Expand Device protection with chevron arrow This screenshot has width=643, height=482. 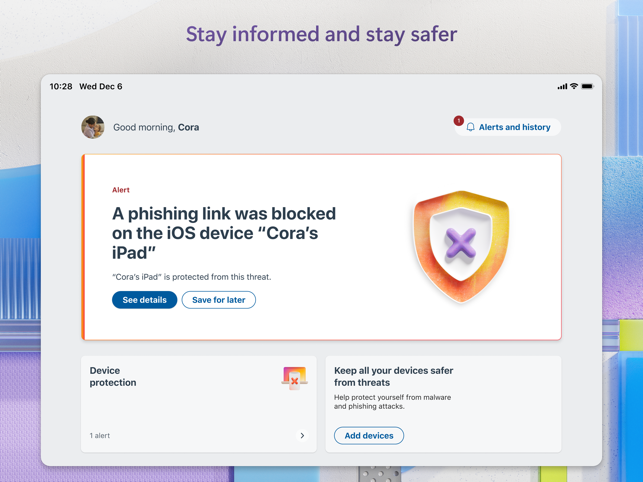click(302, 436)
